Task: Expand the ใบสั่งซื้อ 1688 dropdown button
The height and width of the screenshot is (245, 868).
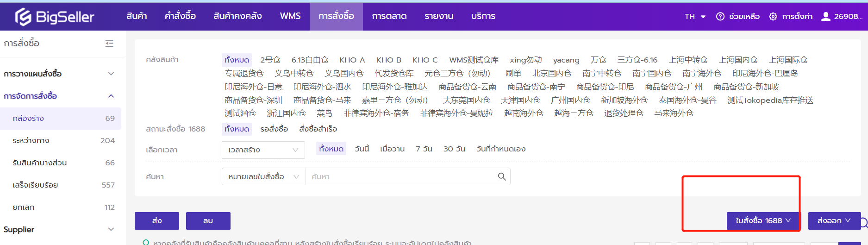Action: [763, 221]
